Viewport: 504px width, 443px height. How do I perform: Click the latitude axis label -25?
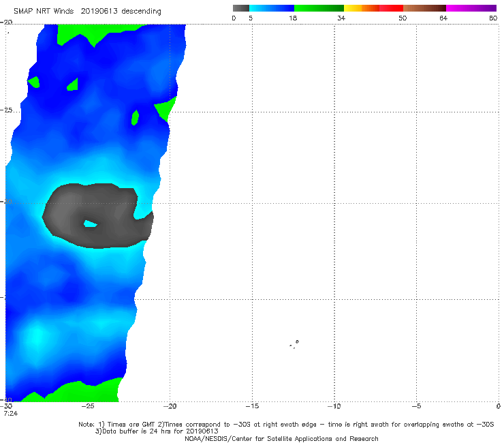click(x=6, y=110)
